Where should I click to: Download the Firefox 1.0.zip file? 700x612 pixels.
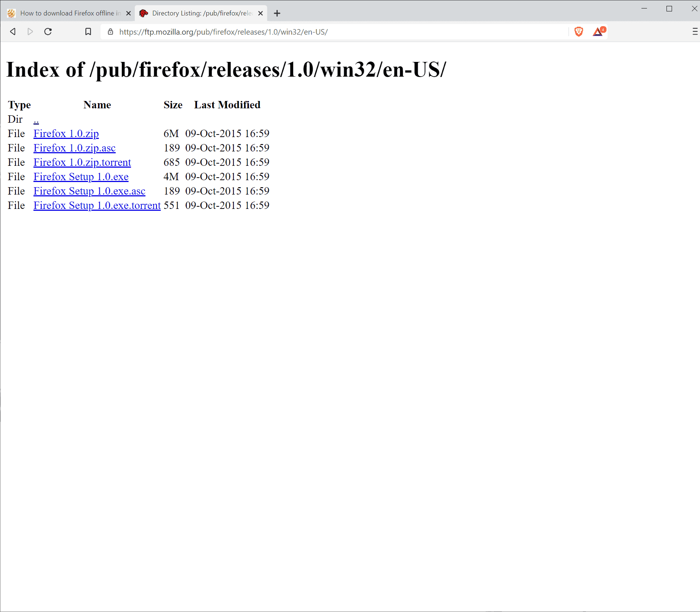[x=66, y=134]
